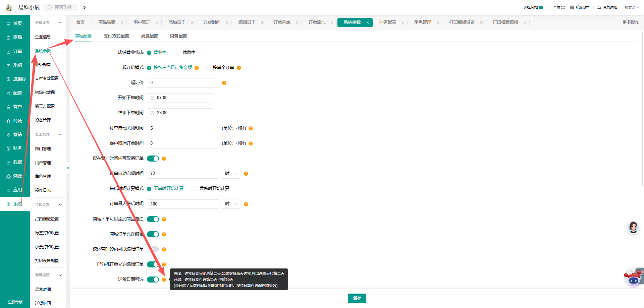Image resolution: width=644 pixels, height=308 pixels.
Task: Open the 张文浩 user dropdown
Action: (x=632, y=7)
